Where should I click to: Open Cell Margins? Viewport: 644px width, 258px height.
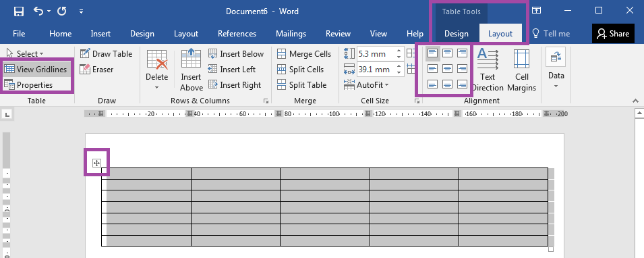(x=522, y=70)
